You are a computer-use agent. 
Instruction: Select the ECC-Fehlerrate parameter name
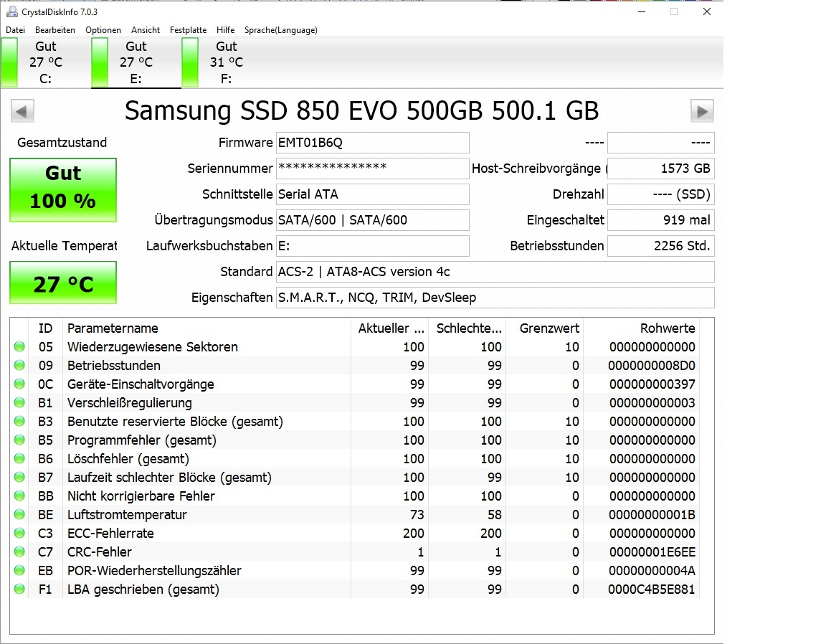[x=110, y=534]
